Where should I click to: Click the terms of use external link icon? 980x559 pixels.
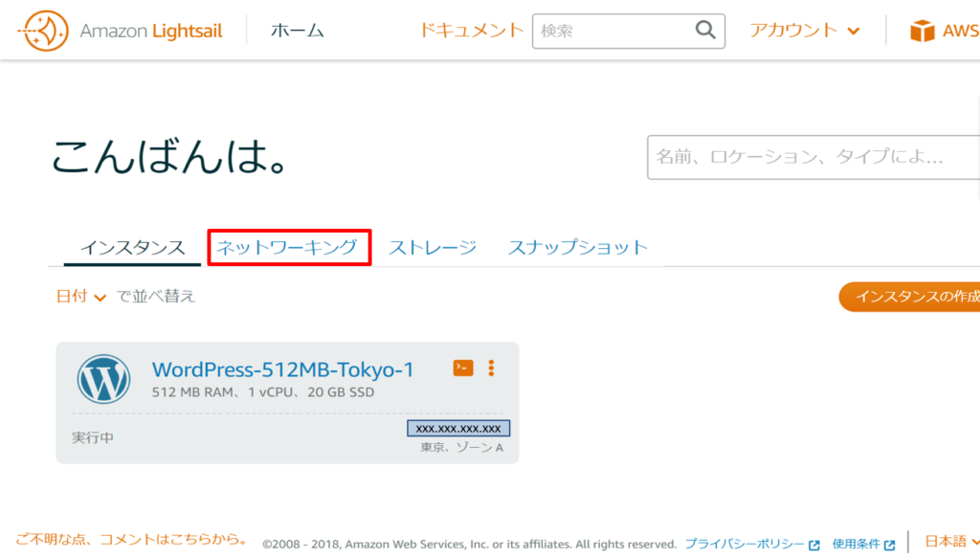coord(890,545)
